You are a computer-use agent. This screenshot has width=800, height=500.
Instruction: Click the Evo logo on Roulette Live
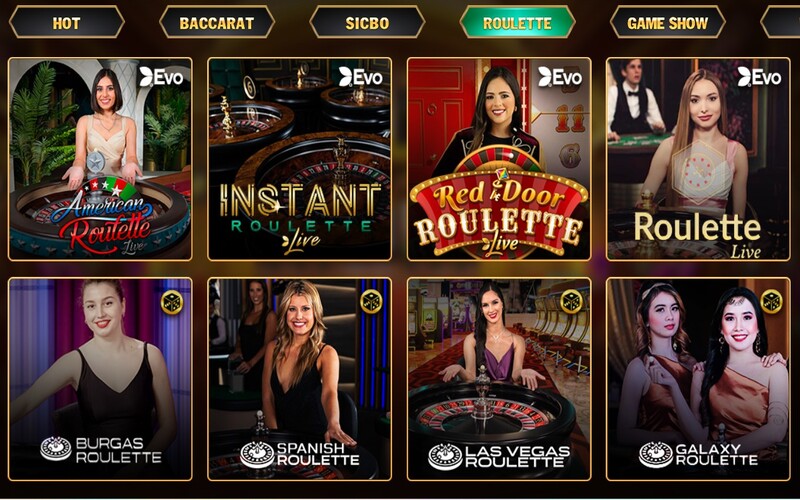tap(759, 77)
